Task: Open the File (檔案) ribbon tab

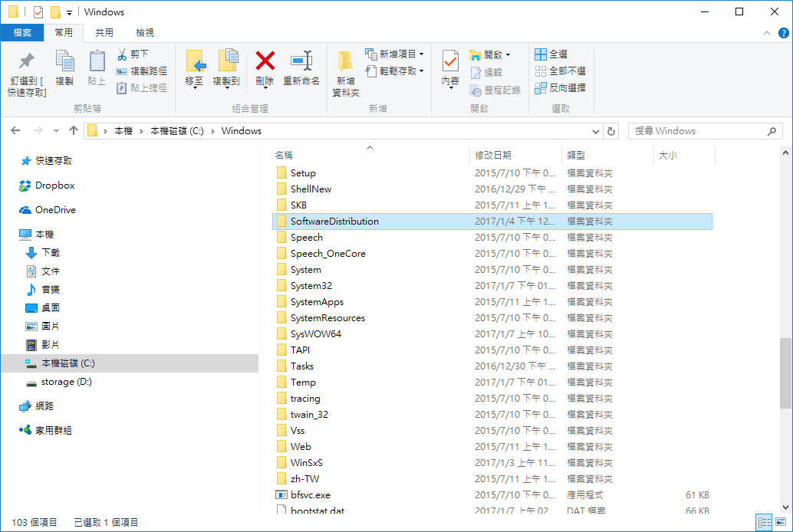Action: point(21,33)
